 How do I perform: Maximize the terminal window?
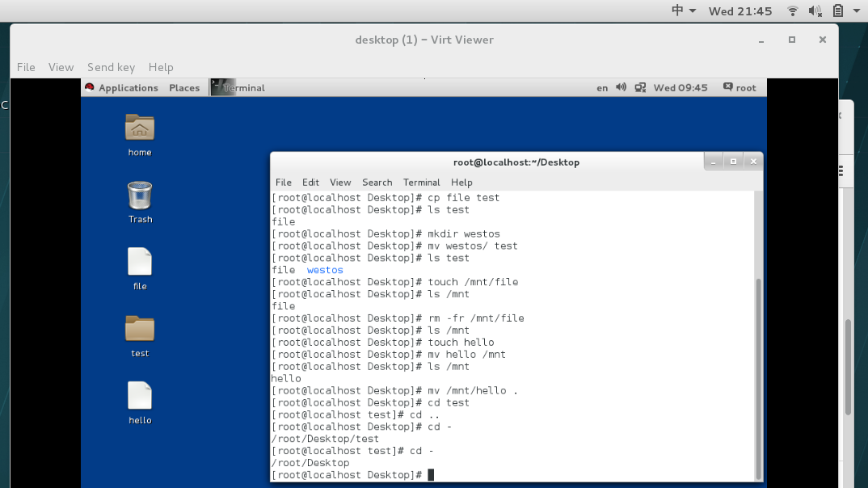coord(733,162)
